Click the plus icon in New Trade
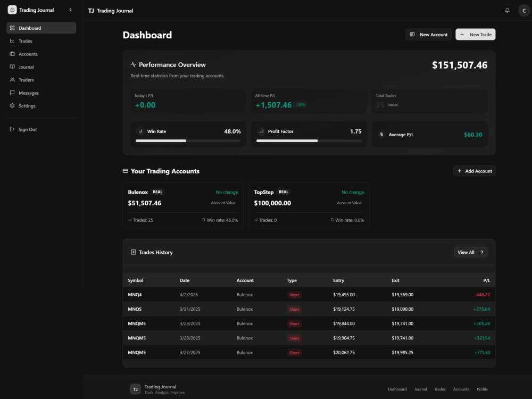Image resolution: width=532 pixels, height=399 pixels. 462,34
